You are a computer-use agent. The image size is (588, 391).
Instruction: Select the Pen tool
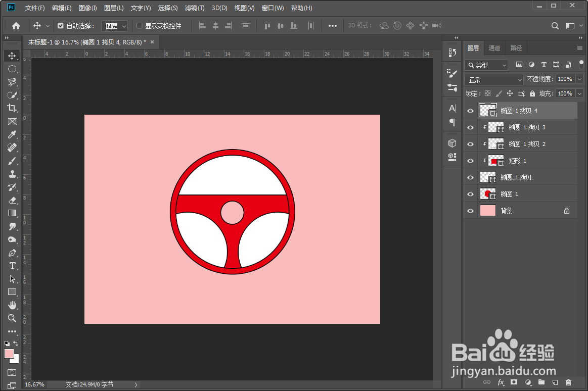[x=12, y=253]
